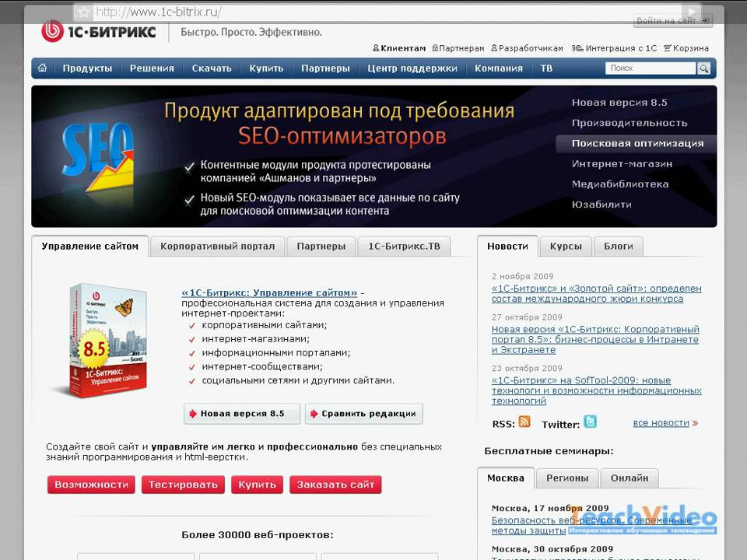The image size is (747, 560).
Task: Switch to Блоги tab
Action: (619, 247)
